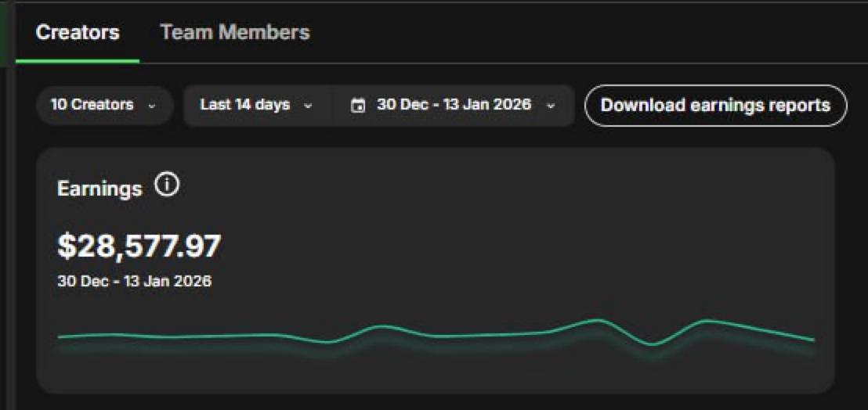Open the 10 Creators filter dropdown
The width and height of the screenshot is (868, 410).
click(103, 105)
